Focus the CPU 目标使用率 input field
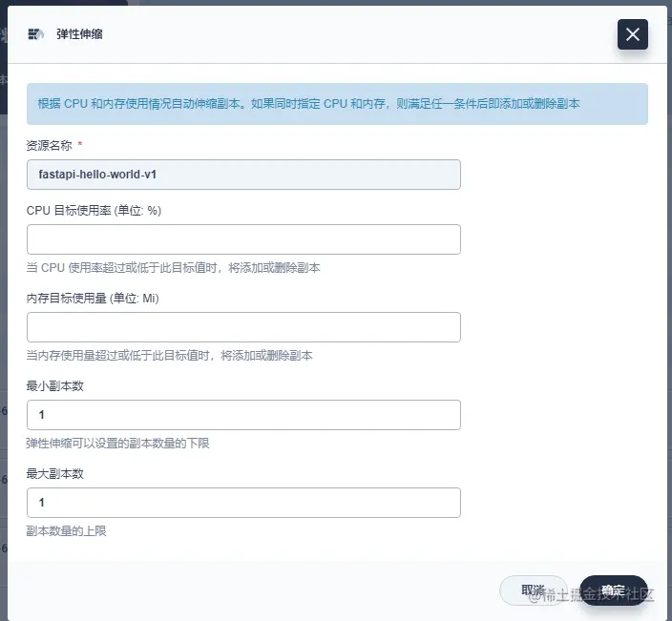The width and height of the screenshot is (672, 621). 243,239
